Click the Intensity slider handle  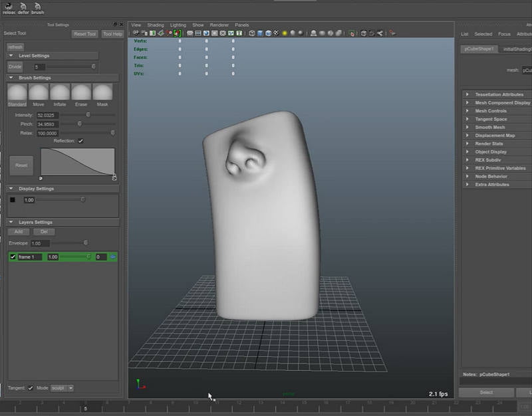tap(88, 115)
